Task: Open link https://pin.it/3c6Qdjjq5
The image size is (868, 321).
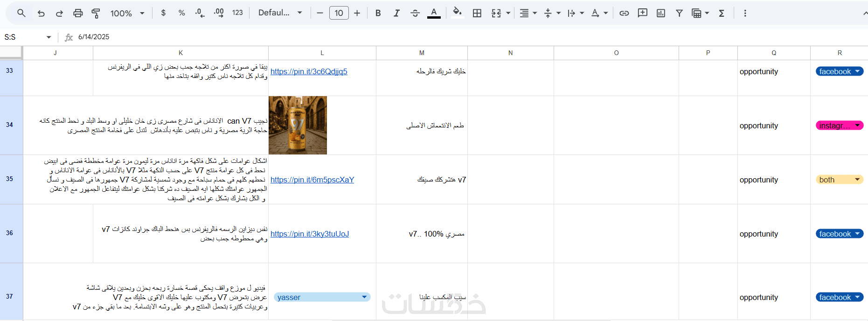Action: click(x=309, y=71)
